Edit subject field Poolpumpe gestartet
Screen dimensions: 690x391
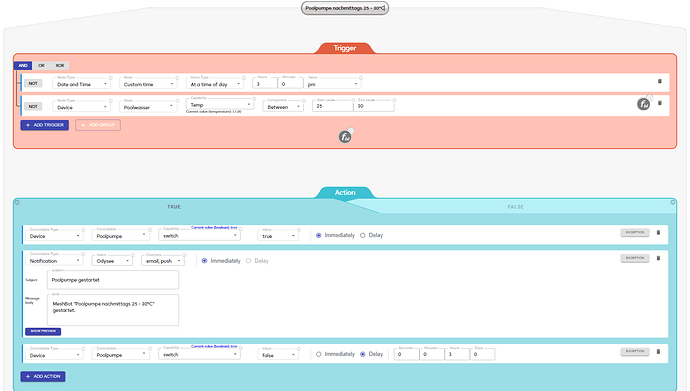[x=113, y=280]
